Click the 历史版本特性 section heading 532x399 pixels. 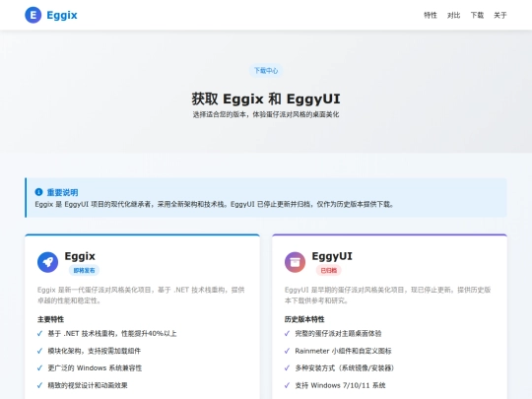pyautogui.click(x=304, y=319)
